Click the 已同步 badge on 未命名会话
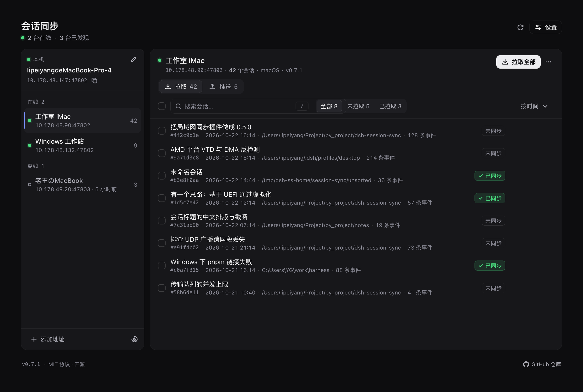Viewport: 583px width, 392px height. [490, 176]
